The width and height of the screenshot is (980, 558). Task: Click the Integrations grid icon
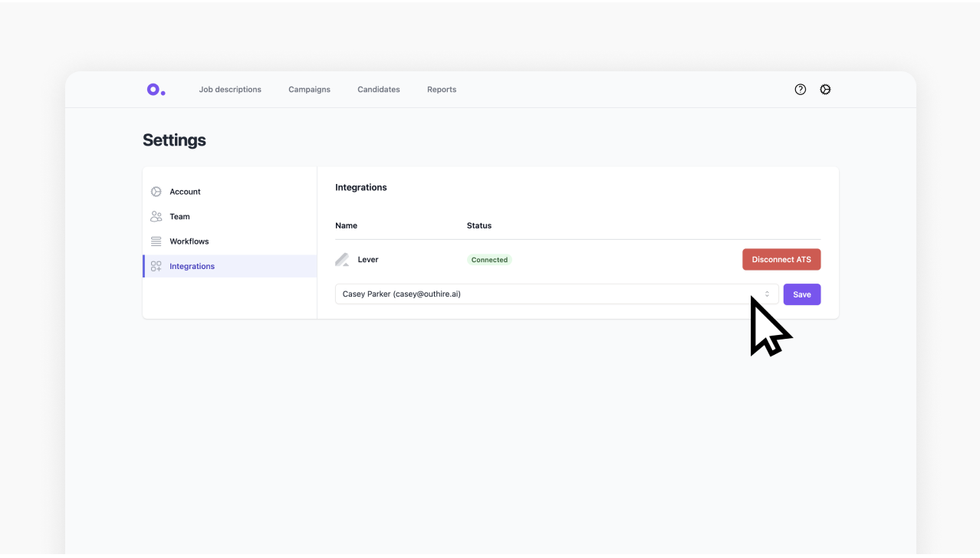(156, 266)
